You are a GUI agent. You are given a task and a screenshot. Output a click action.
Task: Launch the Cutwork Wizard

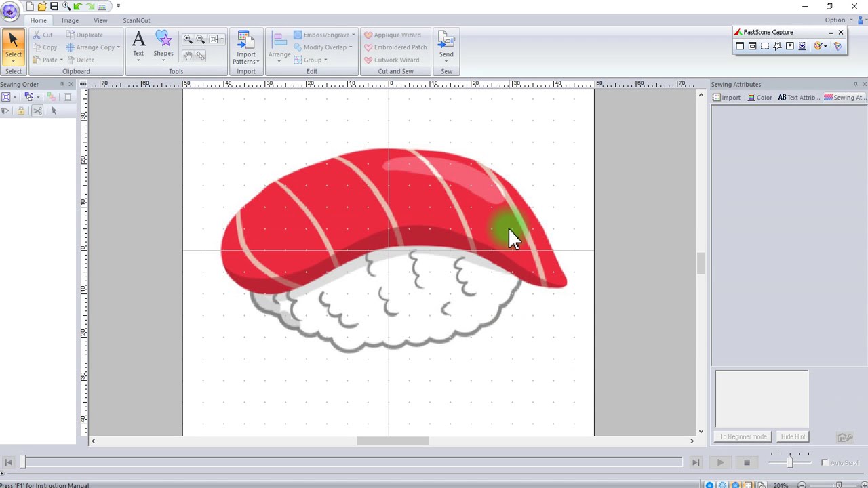coord(393,60)
